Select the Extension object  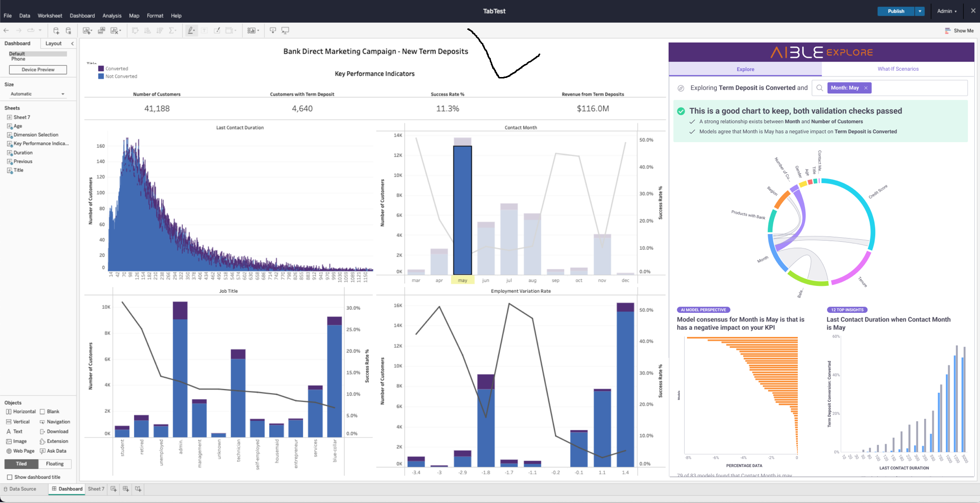tap(54, 441)
